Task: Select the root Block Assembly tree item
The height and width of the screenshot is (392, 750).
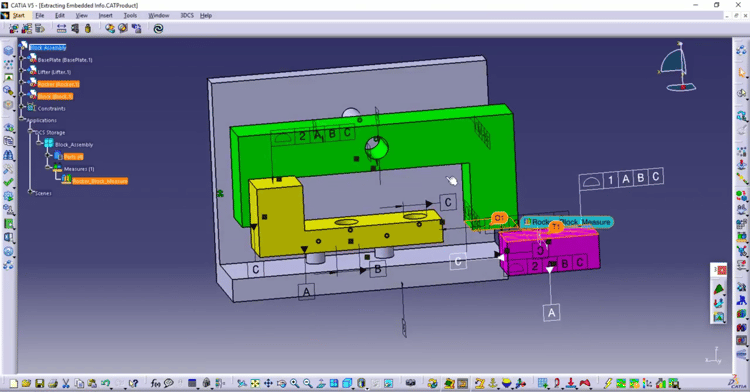Action: (x=48, y=47)
